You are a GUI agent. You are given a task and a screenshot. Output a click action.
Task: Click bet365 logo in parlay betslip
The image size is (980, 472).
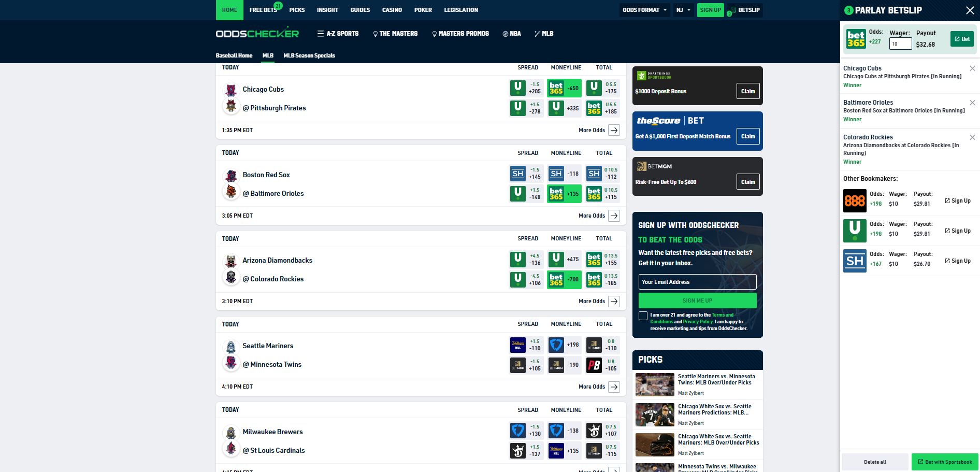[x=856, y=39]
